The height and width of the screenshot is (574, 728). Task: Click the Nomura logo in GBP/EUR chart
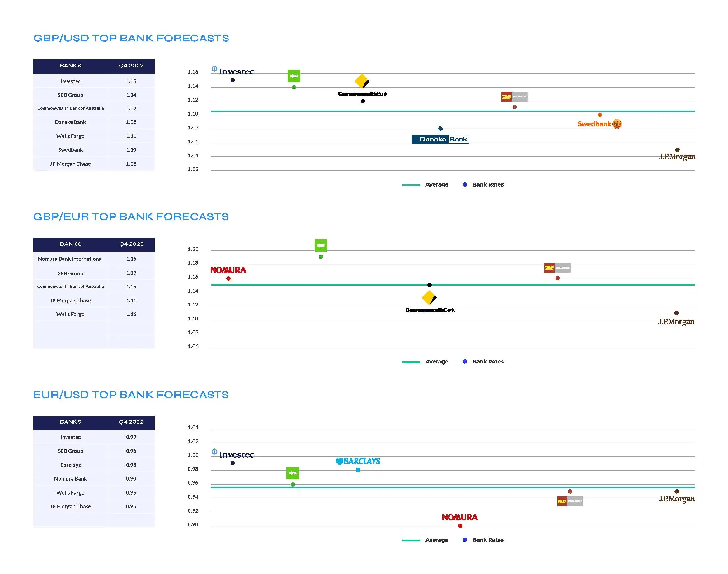coord(228,270)
